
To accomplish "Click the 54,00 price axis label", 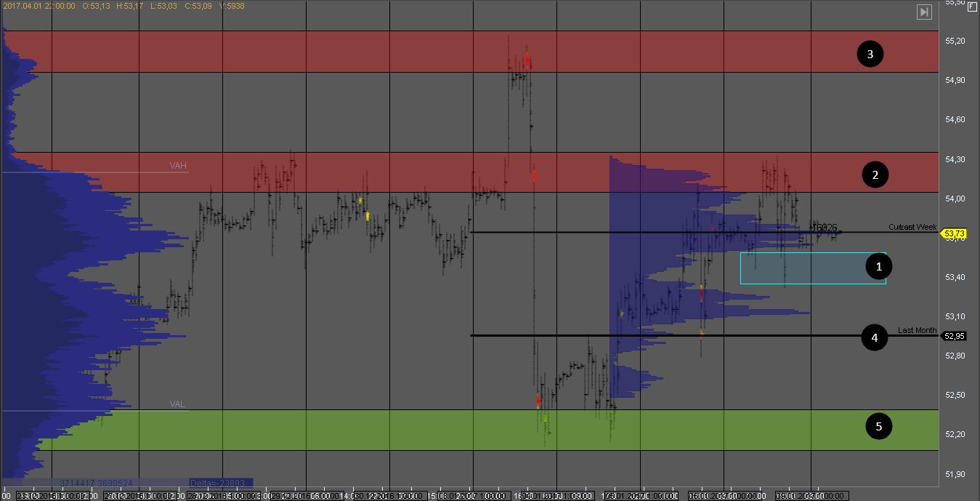I will 955,199.
